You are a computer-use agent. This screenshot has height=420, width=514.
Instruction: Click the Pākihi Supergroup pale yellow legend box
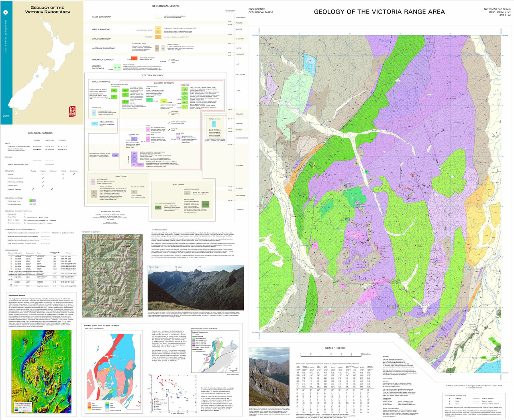(x=158, y=17)
